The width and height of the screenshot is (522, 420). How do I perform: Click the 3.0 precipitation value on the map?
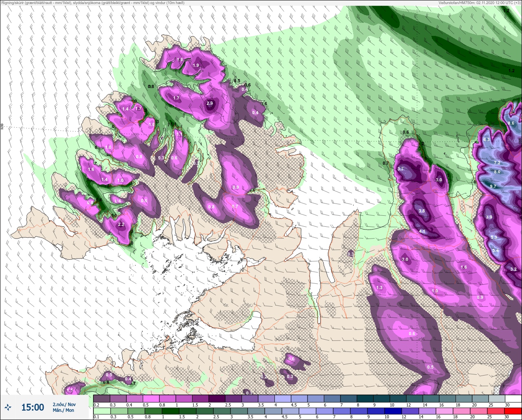439,180
